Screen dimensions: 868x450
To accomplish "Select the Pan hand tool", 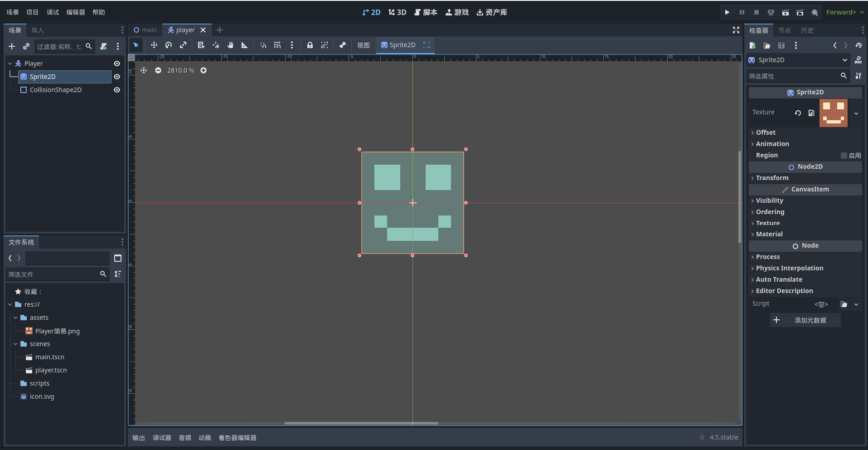I will coord(230,45).
